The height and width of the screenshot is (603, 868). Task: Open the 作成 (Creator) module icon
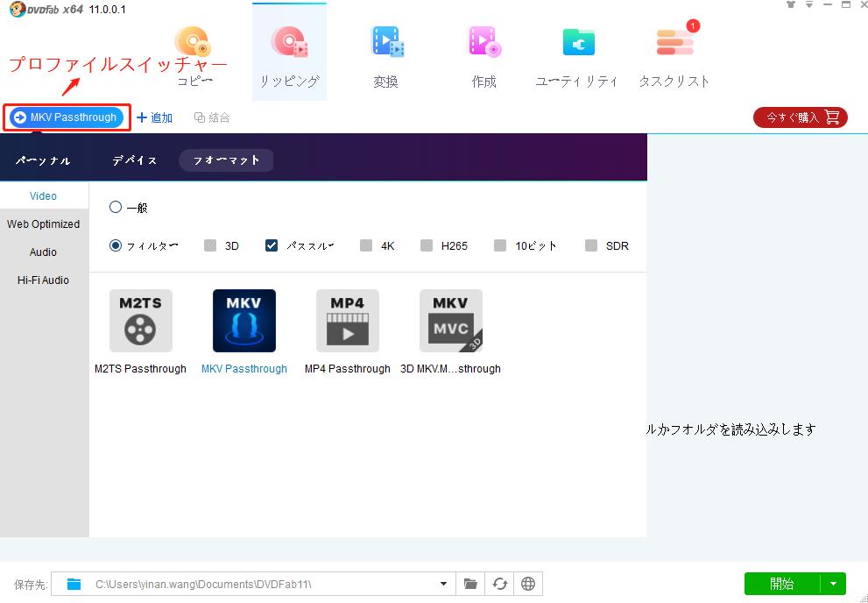(x=483, y=42)
